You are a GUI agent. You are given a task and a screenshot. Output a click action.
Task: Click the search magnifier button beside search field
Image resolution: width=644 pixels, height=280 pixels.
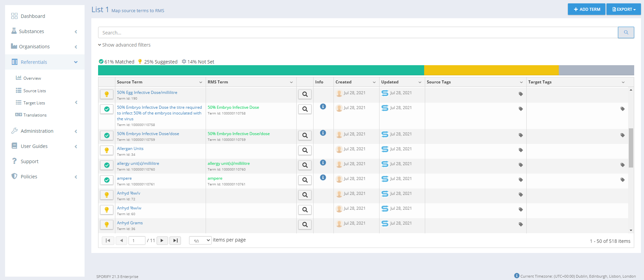coord(626,32)
